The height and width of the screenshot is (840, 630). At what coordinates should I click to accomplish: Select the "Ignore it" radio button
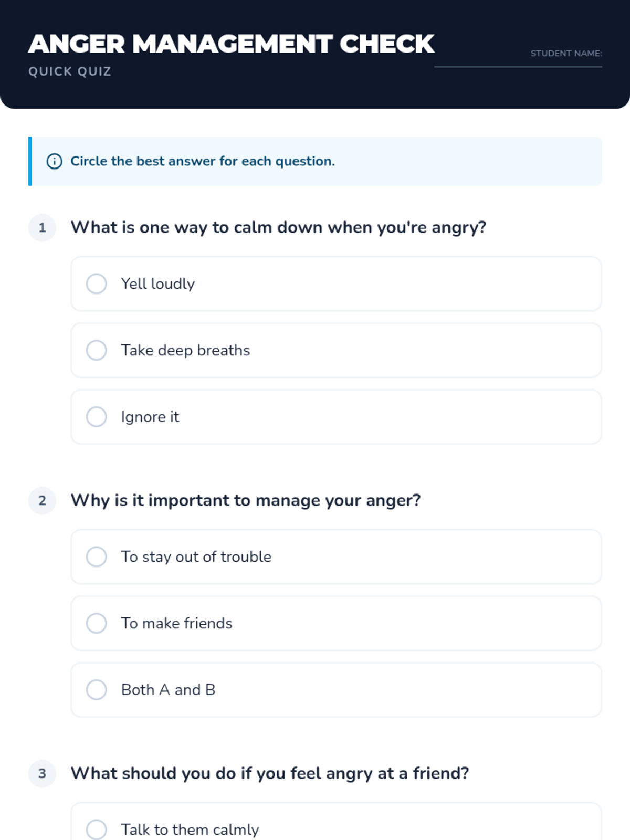coord(97,417)
